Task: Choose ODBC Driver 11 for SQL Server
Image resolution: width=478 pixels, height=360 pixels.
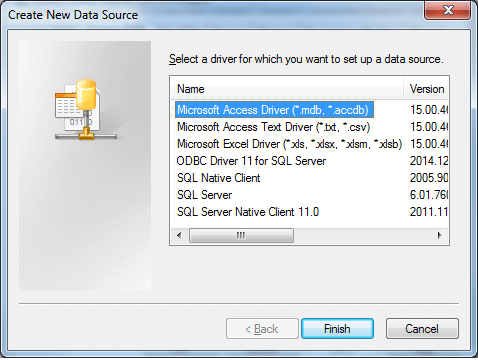Action: 251,161
